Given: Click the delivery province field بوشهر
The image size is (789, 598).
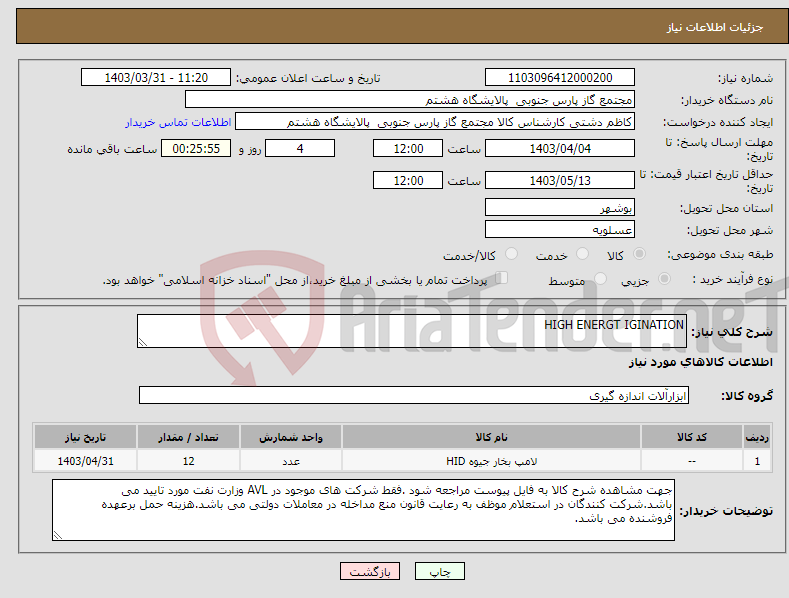Looking at the screenshot, I should [560, 207].
